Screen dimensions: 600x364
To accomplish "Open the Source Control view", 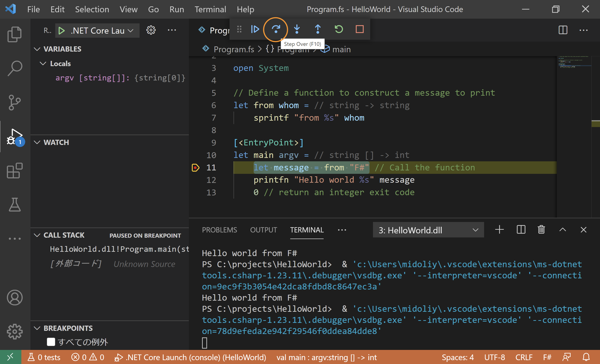I will (x=15, y=102).
